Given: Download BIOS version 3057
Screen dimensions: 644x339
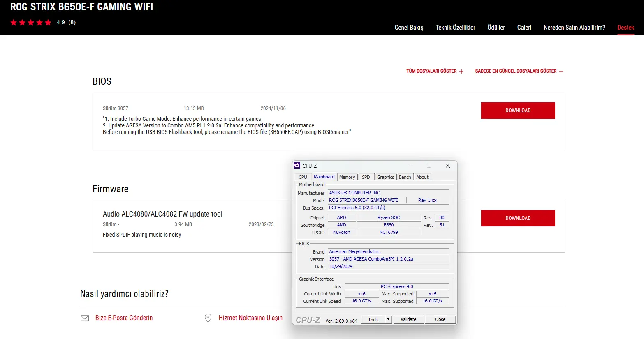Looking at the screenshot, I should click(x=518, y=111).
